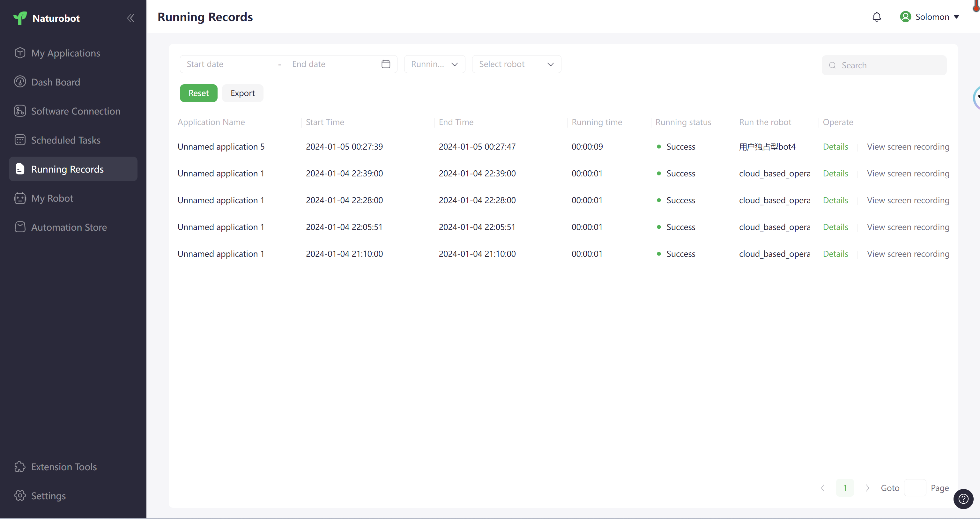Click the Goto page number input
The height and width of the screenshot is (519, 980).
pyautogui.click(x=915, y=488)
